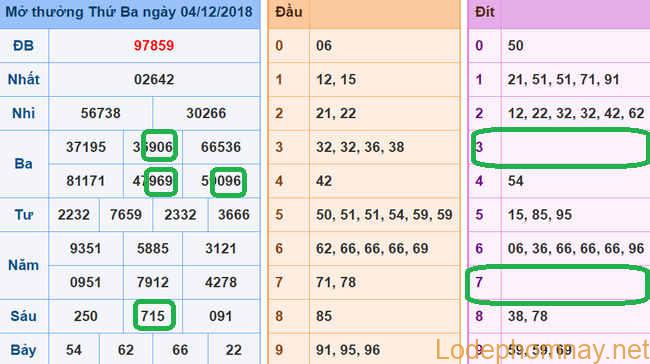Select the circled 969 number in Ba row
Image resolution: width=650 pixels, height=364 pixels.
(161, 182)
